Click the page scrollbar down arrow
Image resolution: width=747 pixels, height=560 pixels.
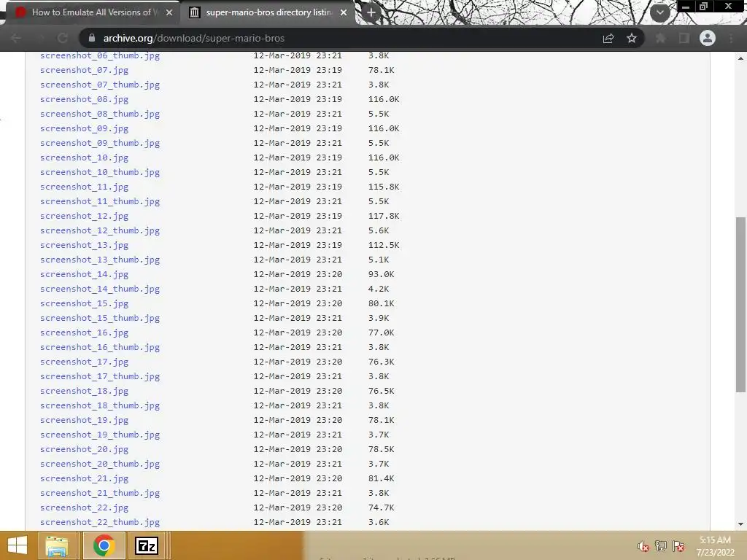[740, 524]
